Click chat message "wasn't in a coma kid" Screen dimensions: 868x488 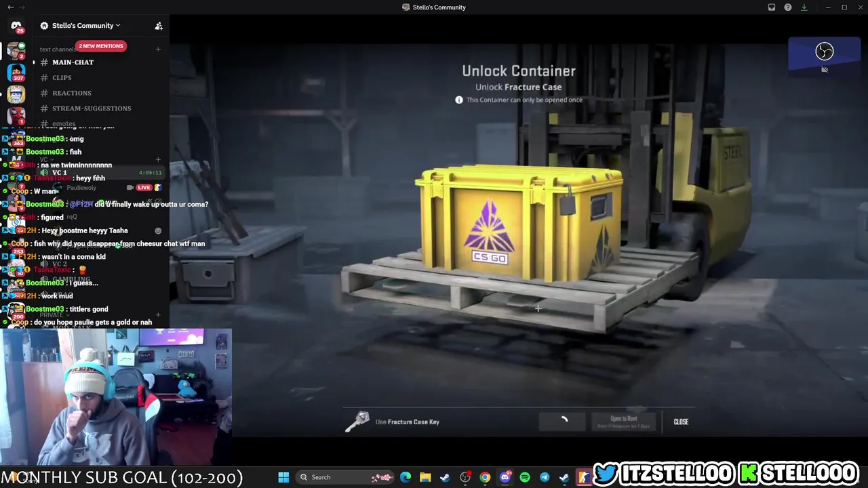pos(73,257)
